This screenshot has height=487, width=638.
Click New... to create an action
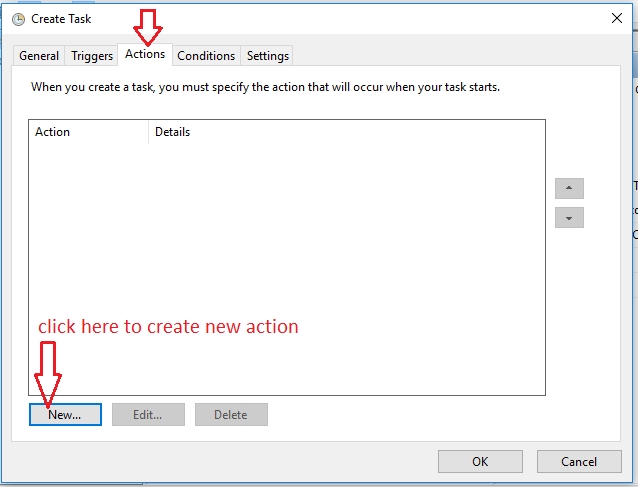[x=65, y=415]
